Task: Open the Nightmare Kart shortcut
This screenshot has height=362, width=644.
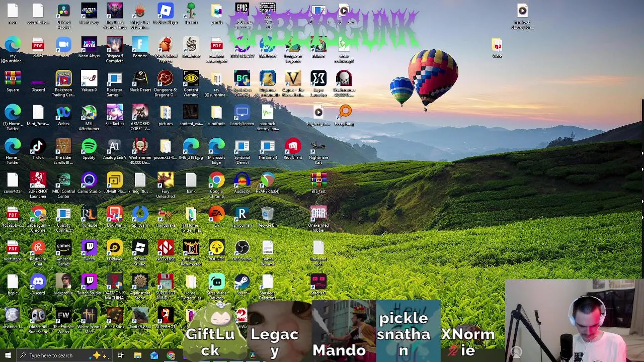Action: click(x=318, y=152)
